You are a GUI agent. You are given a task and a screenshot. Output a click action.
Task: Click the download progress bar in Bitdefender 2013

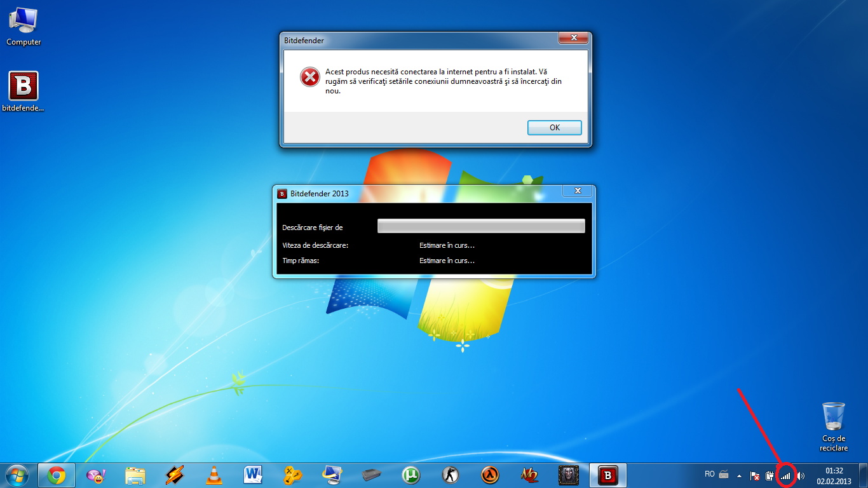pos(481,226)
